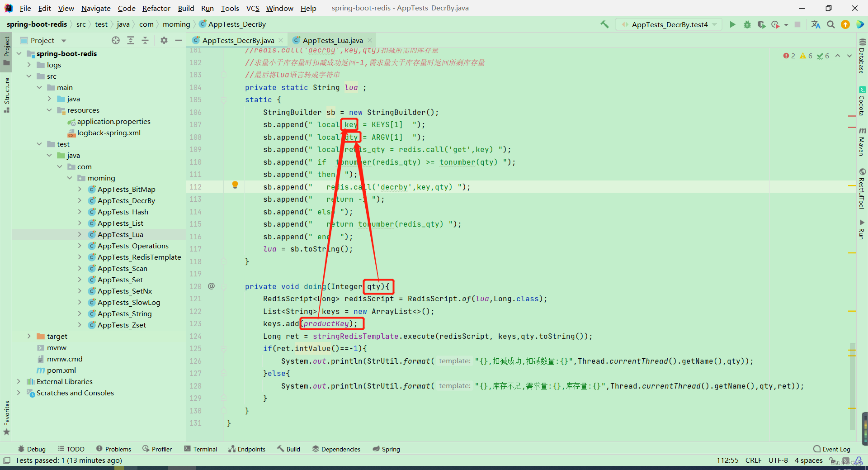Open the Problems tool window

[x=113, y=449]
